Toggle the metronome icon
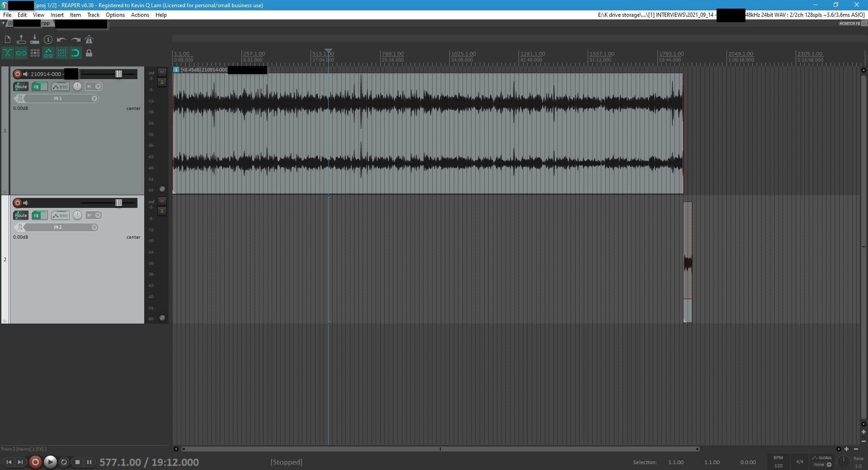 coord(89,40)
